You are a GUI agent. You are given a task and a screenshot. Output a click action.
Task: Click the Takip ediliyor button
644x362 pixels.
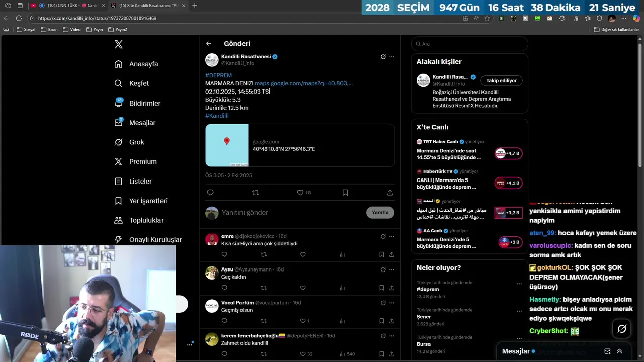pos(501,81)
